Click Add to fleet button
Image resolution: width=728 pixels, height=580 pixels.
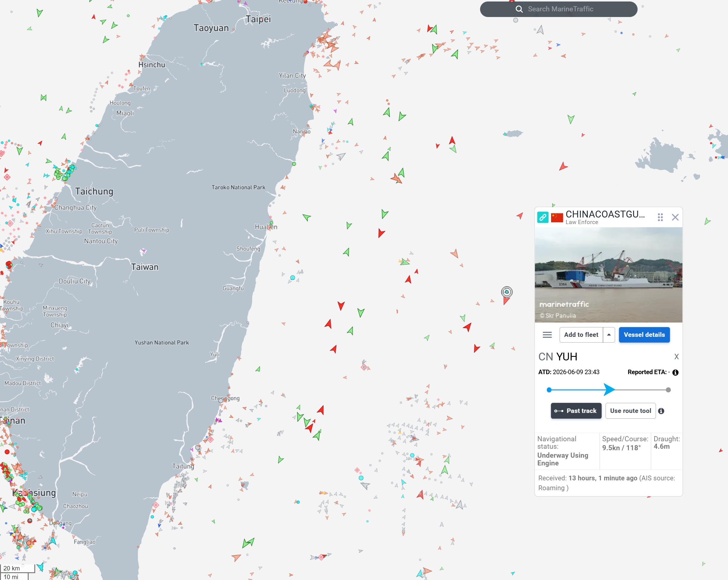coord(581,334)
